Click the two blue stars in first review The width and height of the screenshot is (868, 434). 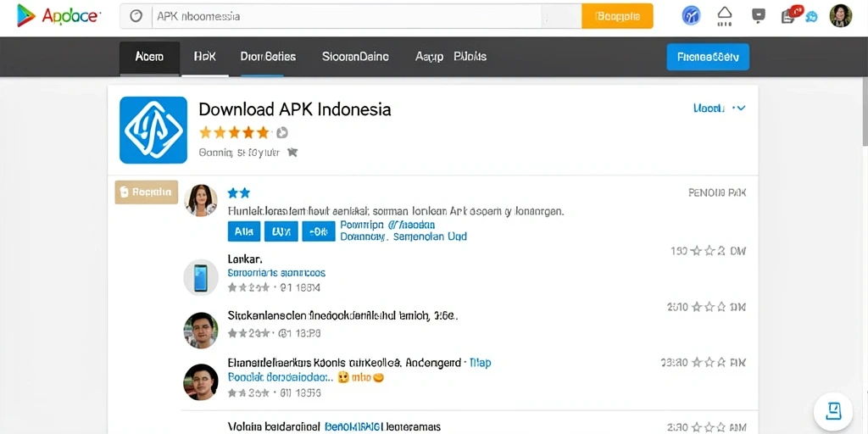238,192
